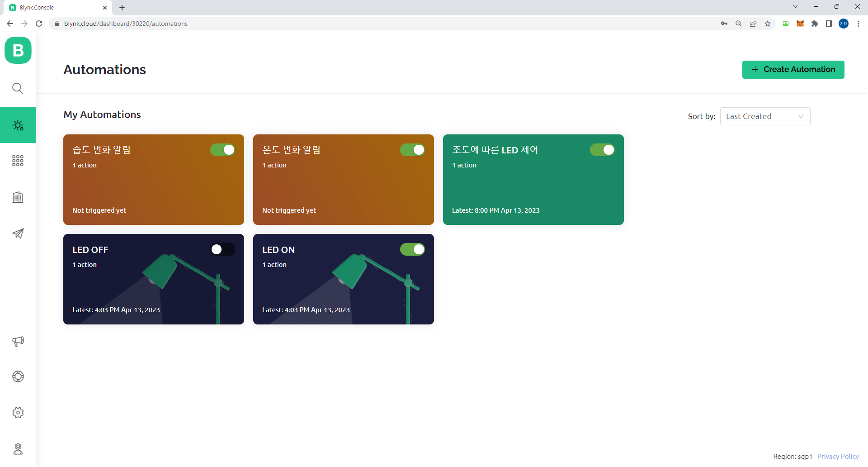Open the browser extensions puzzle icon
868x467 pixels.
815,24
